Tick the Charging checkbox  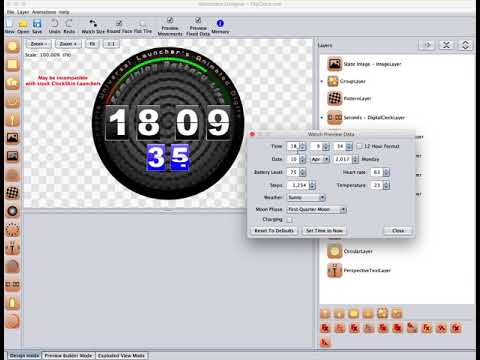[290, 220]
